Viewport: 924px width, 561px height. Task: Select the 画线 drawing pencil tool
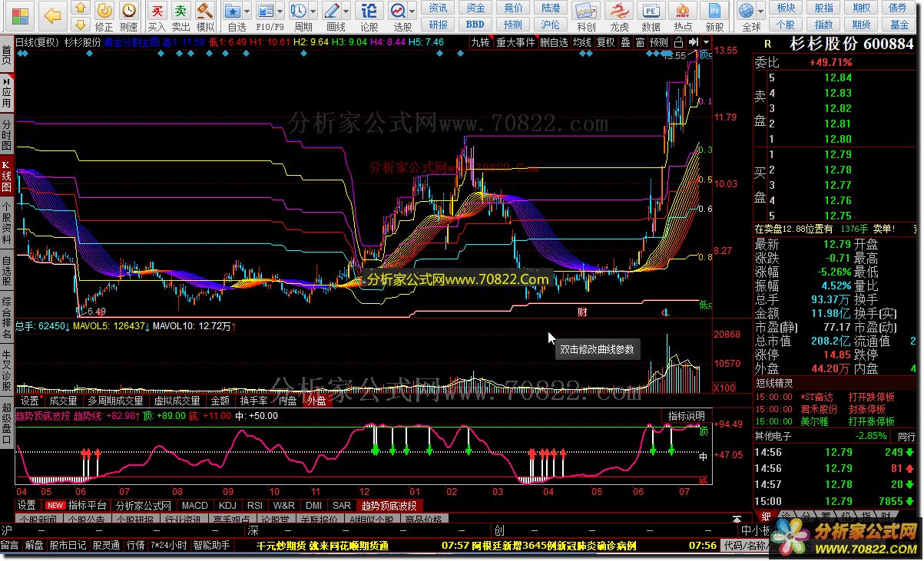click(333, 11)
